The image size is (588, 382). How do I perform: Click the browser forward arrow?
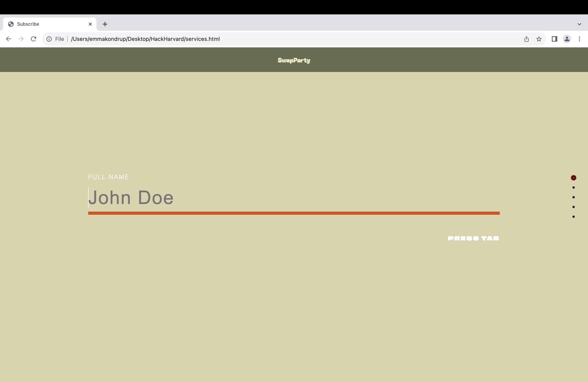[x=21, y=39]
